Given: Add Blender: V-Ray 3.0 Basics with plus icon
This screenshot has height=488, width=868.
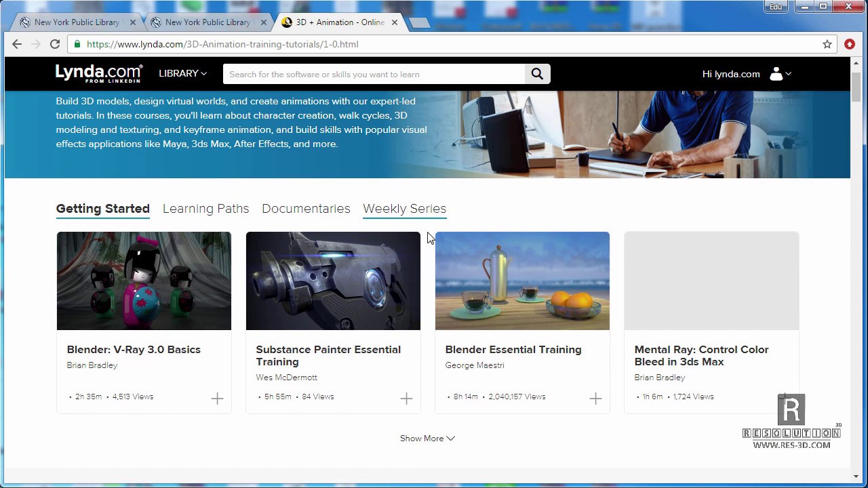Looking at the screenshot, I should (217, 399).
